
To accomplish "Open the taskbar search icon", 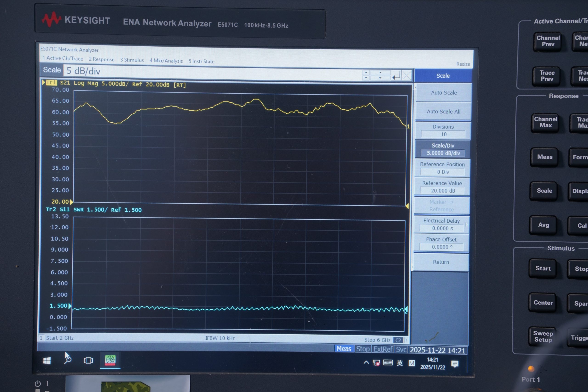I will (68, 360).
